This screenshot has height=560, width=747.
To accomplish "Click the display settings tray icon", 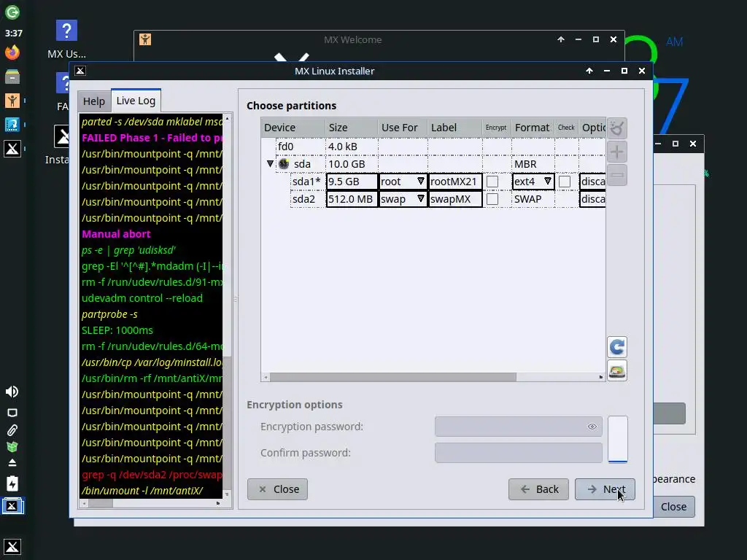I will point(12,413).
